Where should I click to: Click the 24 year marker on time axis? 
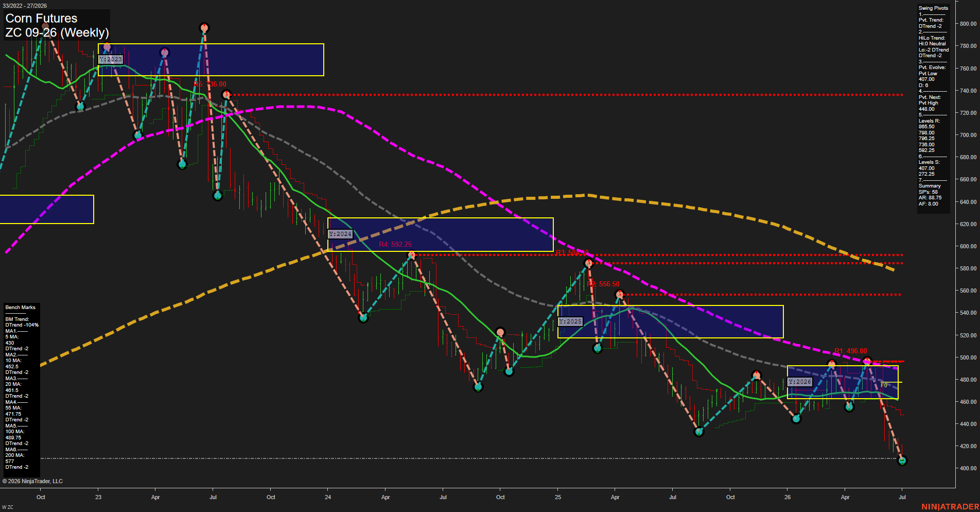[x=328, y=497]
